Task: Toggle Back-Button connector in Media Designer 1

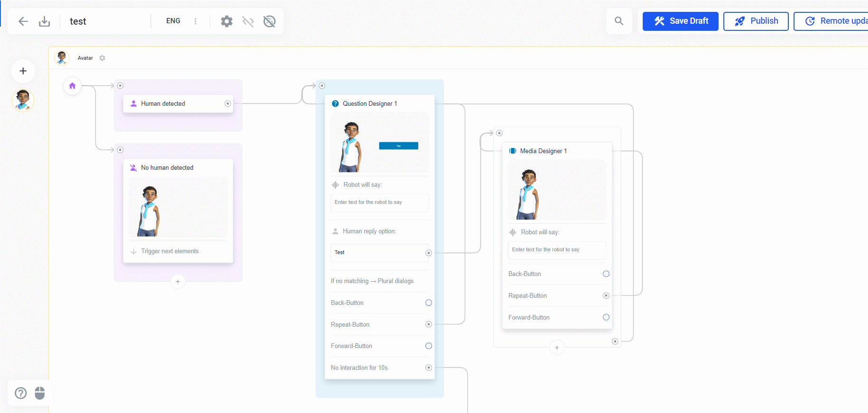Action: coord(606,274)
